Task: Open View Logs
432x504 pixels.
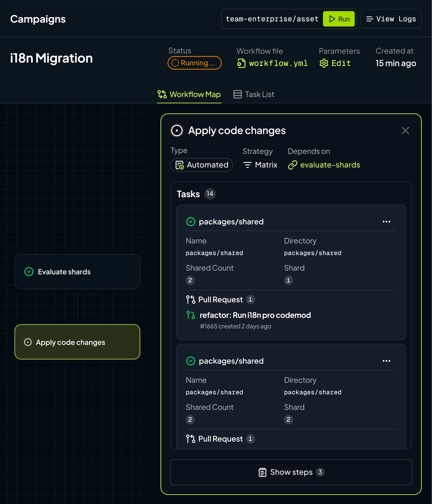Action: click(391, 19)
